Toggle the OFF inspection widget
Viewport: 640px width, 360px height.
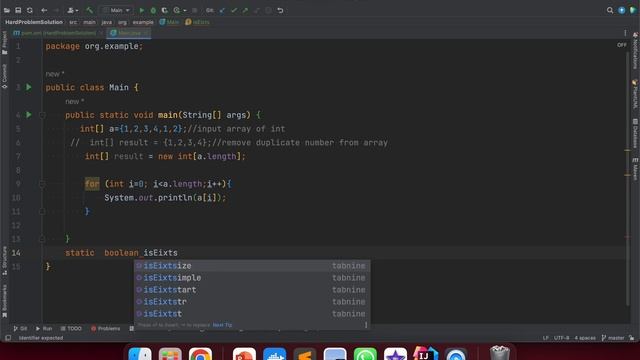(622, 45)
